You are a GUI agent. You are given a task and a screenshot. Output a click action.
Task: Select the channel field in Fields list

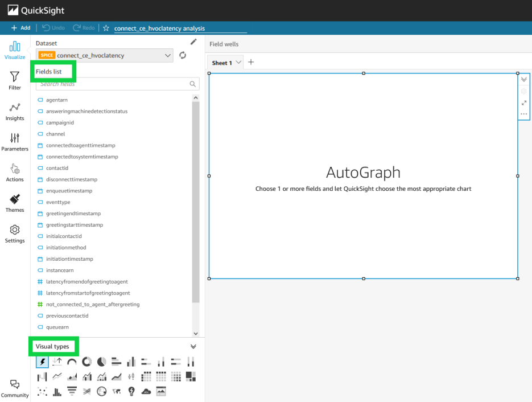[54, 134]
